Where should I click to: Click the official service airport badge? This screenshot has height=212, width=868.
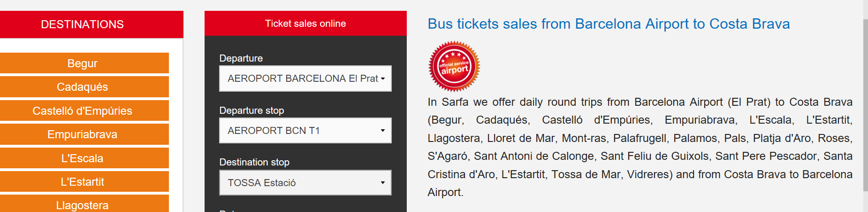point(454,66)
